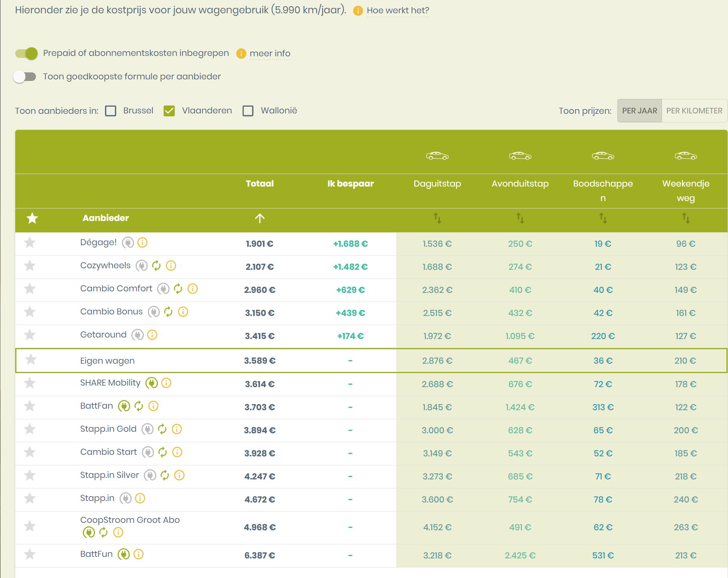The width and height of the screenshot is (728, 578).
Task: Open info icon next to Cozywheels
Action: pos(171,266)
